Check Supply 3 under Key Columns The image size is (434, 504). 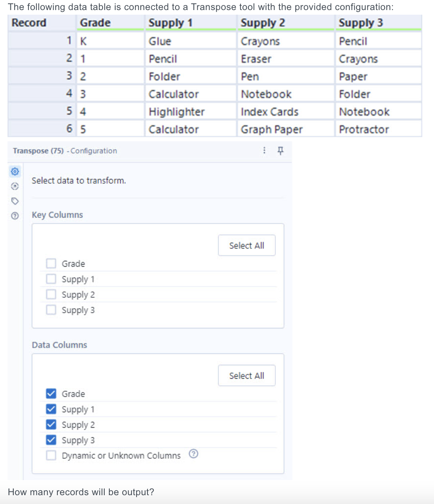(51, 310)
